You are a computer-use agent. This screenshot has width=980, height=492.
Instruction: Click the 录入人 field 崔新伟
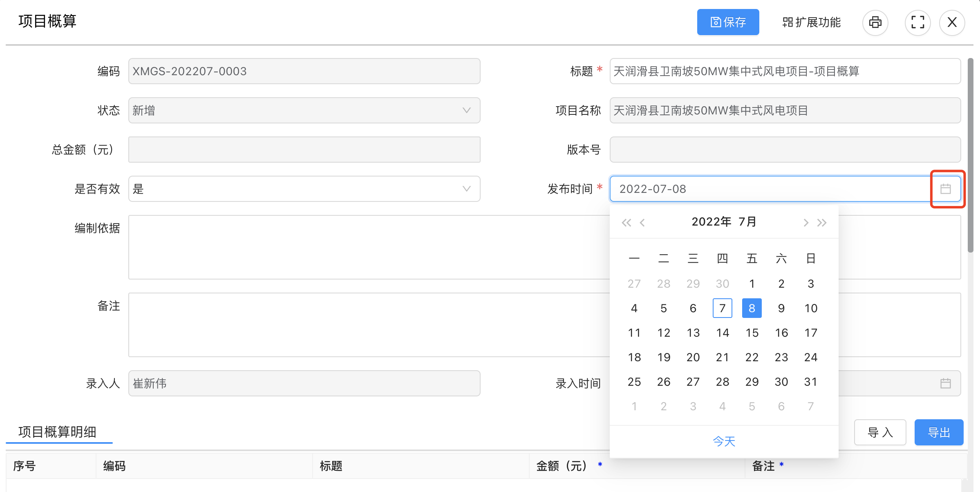pos(304,383)
